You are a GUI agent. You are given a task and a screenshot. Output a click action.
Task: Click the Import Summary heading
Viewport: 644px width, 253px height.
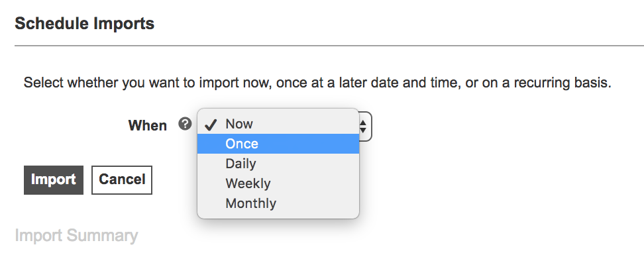(76, 236)
